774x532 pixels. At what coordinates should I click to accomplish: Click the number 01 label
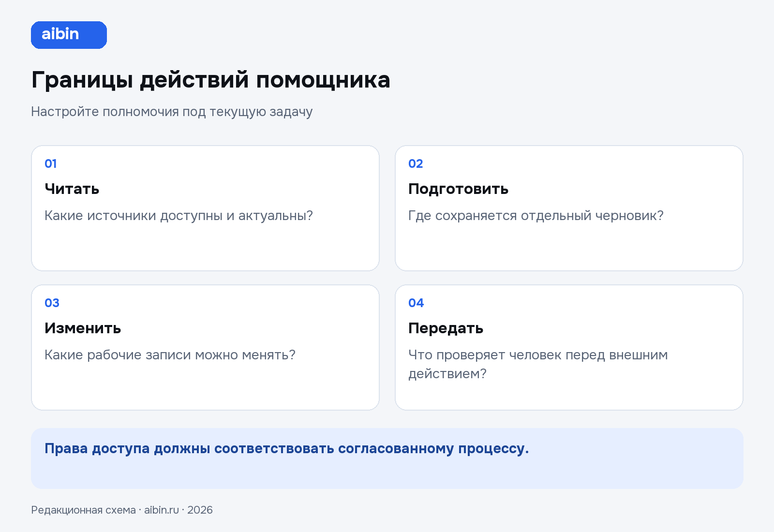[x=51, y=163]
